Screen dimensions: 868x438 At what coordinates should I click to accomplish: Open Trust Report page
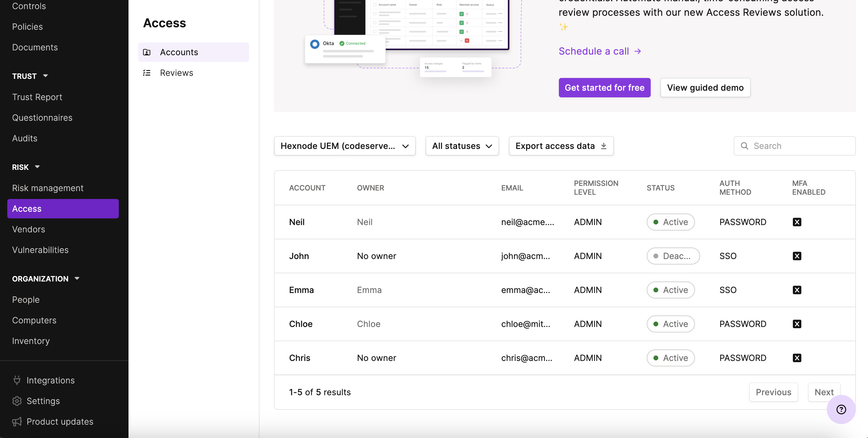pyautogui.click(x=37, y=97)
